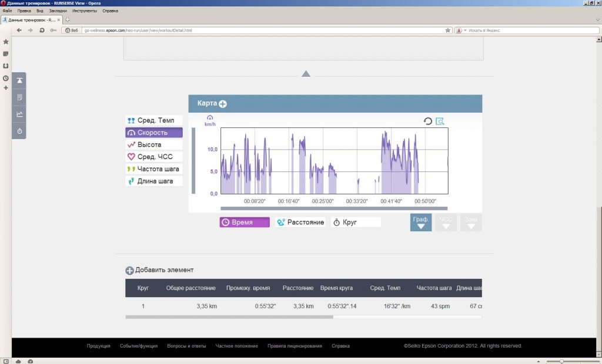This screenshot has width=602, height=364.
Task: Click the camera icon in the status bar
Action: click(x=31, y=361)
